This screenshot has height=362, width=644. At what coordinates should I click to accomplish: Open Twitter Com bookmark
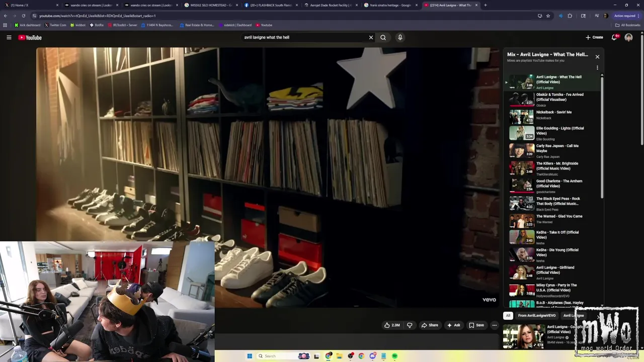tap(56, 25)
